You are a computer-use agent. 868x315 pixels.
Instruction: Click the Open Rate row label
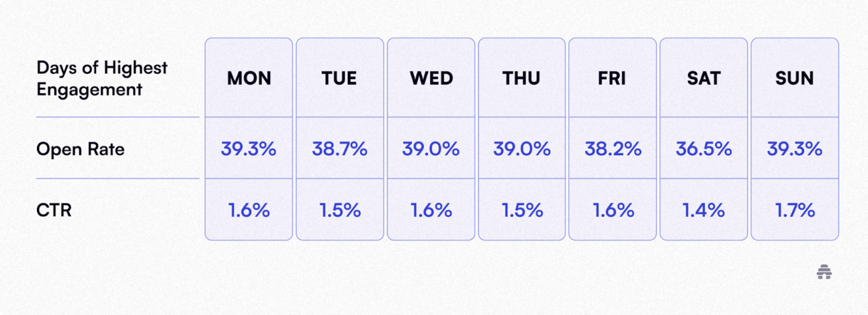(x=81, y=149)
